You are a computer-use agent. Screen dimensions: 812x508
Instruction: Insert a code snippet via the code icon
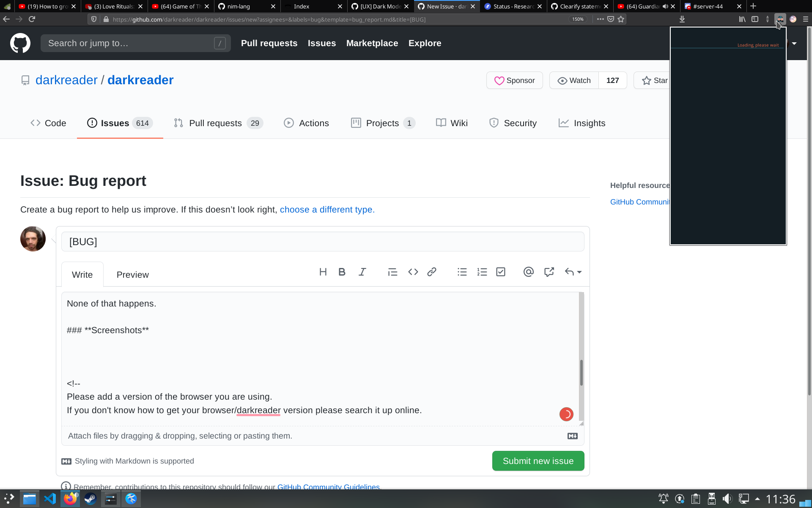[413, 272]
